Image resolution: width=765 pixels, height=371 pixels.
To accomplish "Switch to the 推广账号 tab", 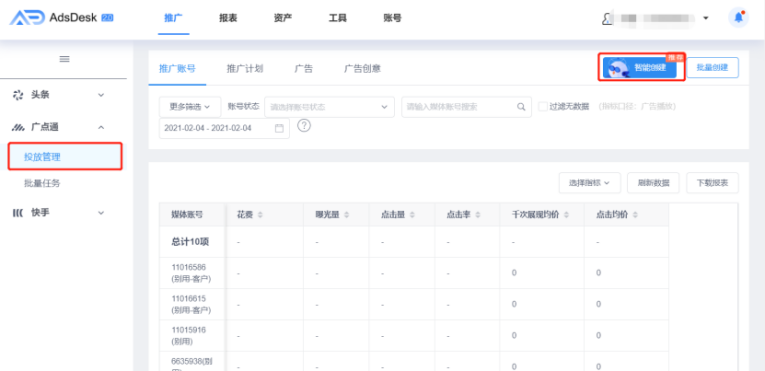I will tap(177, 68).
